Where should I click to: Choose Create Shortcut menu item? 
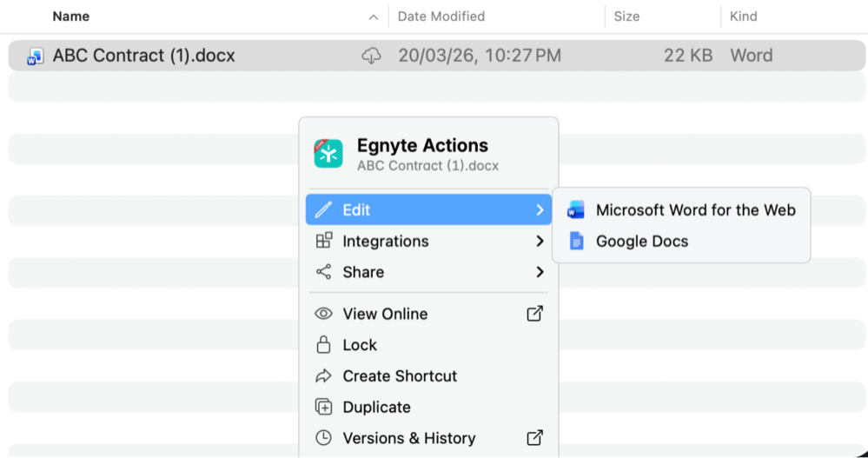428,376
